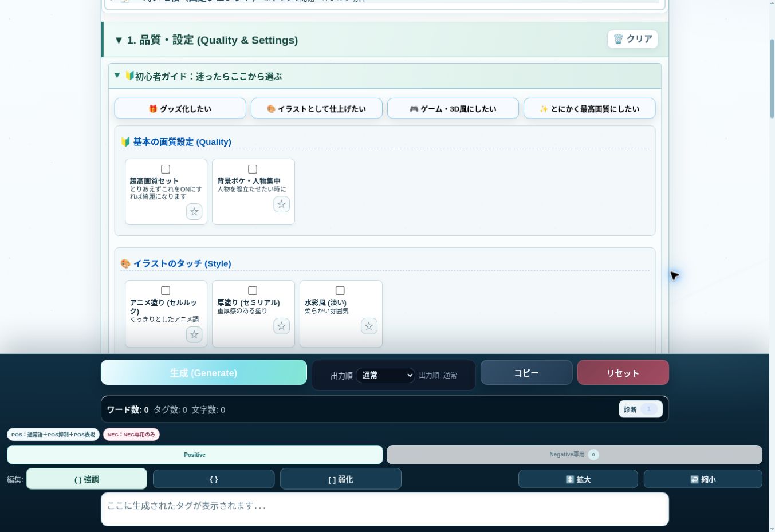The width and height of the screenshot is (775, 532).
Task: Check the 背景ボケ・人物集中 option
Action: 253,169
